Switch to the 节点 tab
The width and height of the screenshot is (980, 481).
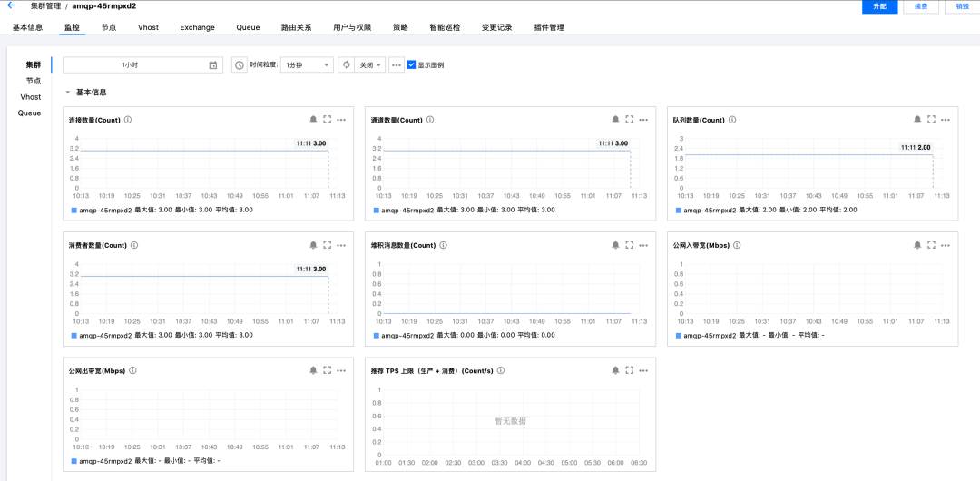coord(109,27)
